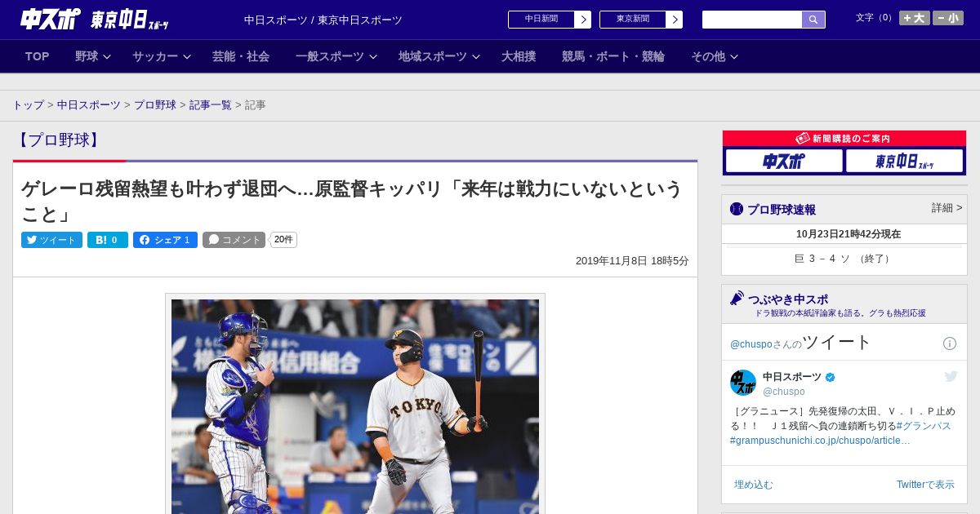Click the @chuspo tweets header link
The height and width of the screenshot is (514, 980).
tap(751, 344)
